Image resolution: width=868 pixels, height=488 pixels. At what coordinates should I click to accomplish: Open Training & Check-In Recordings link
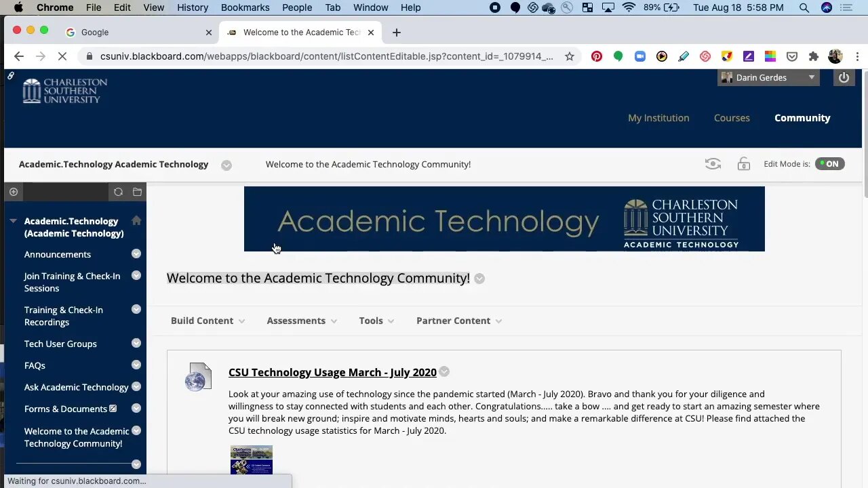[x=64, y=316]
